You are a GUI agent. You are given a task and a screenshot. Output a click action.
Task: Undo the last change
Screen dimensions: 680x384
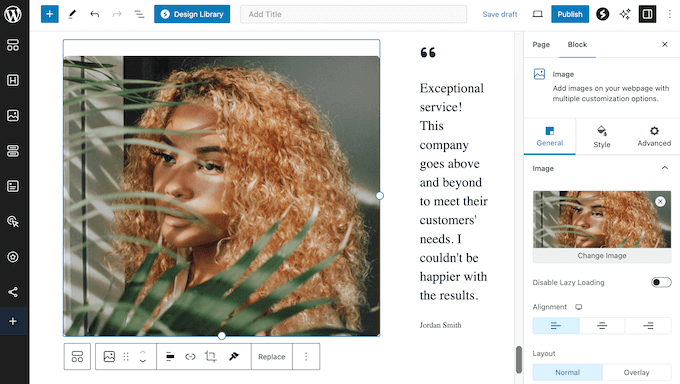pos(95,14)
